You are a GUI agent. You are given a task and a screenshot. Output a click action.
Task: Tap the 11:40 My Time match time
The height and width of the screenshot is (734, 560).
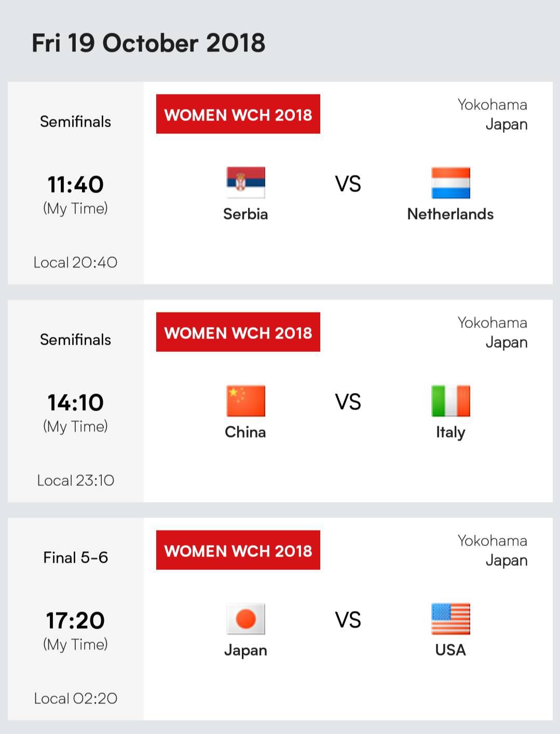click(x=75, y=194)
